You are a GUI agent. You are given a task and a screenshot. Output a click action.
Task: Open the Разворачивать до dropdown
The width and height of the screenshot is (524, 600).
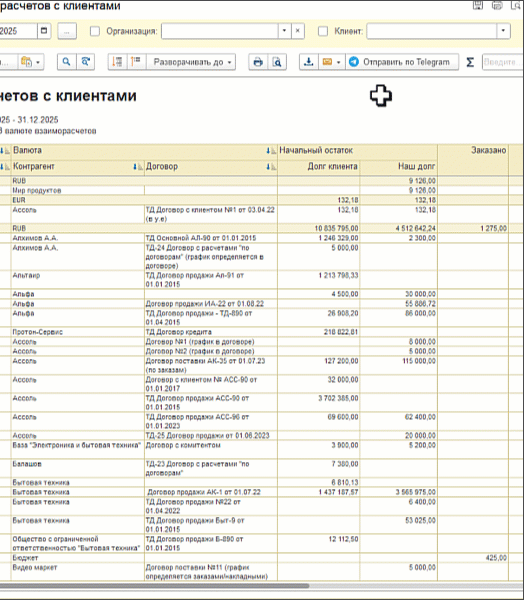point(191,62)
